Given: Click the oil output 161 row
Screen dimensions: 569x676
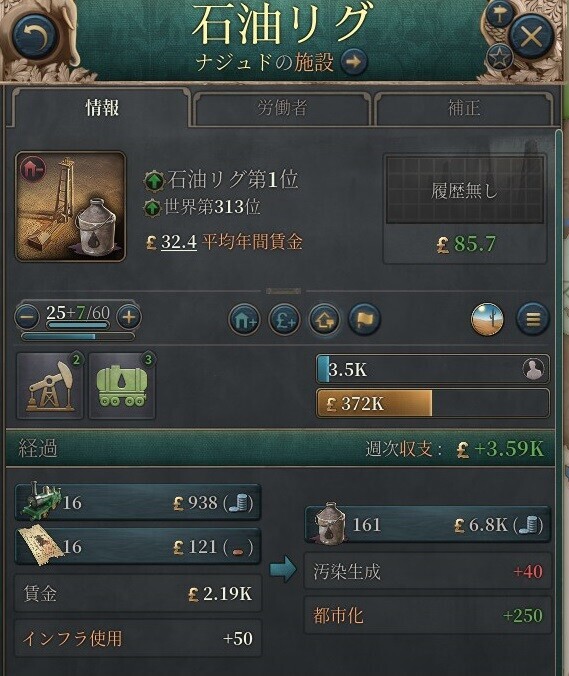Looking at the screenshot, I should click(x=428, y=524).
